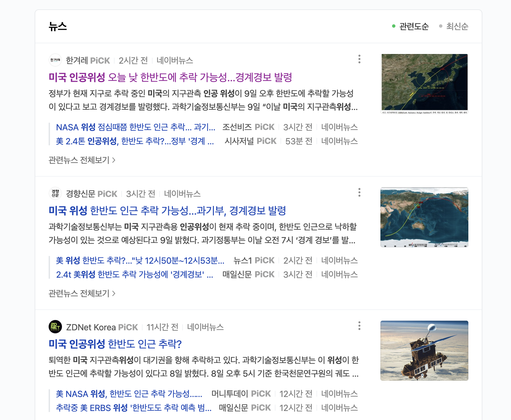Click the ZDNet Korea article summary text

pos(204,367)
